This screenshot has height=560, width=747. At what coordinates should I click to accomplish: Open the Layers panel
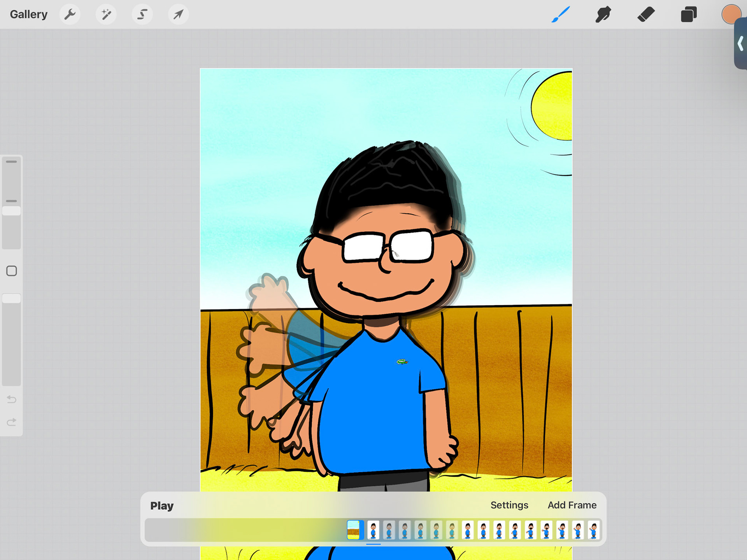point(688,14)
